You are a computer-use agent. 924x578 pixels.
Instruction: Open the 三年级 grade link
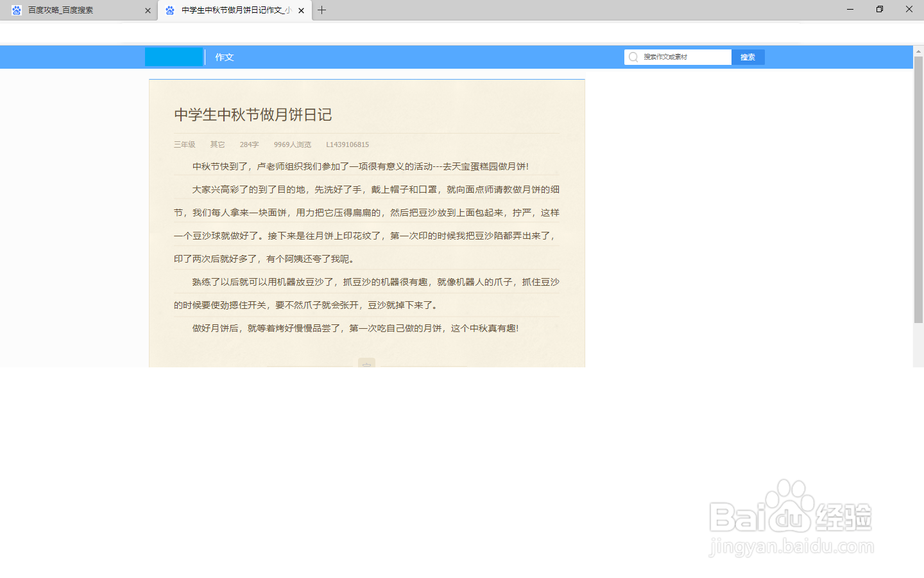coord(184,144)
